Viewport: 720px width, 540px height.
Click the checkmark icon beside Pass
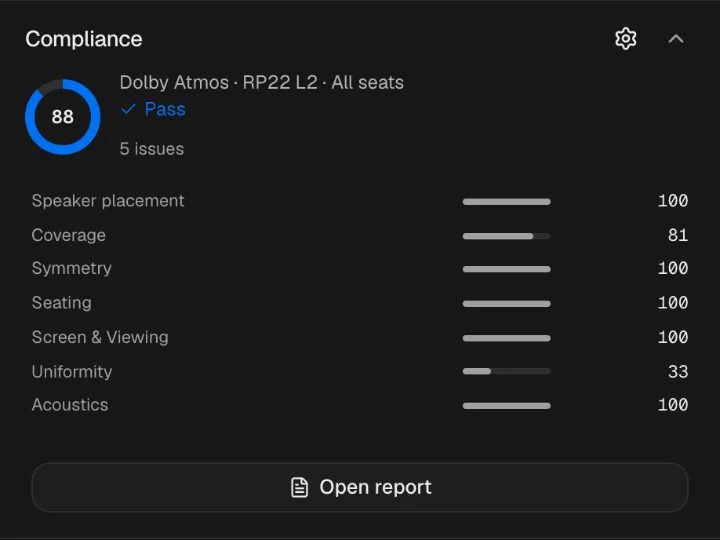pyautogui.click(x=128, y=109)
